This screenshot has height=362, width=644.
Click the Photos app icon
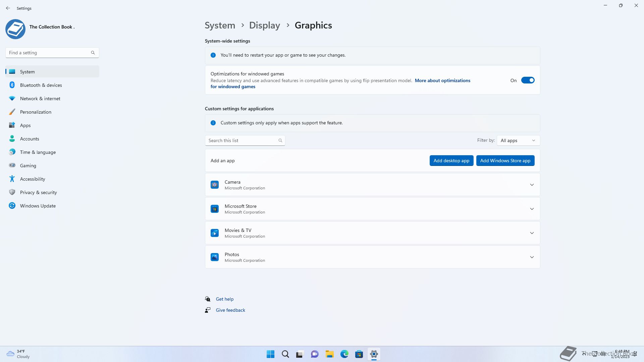coord(215,257)
